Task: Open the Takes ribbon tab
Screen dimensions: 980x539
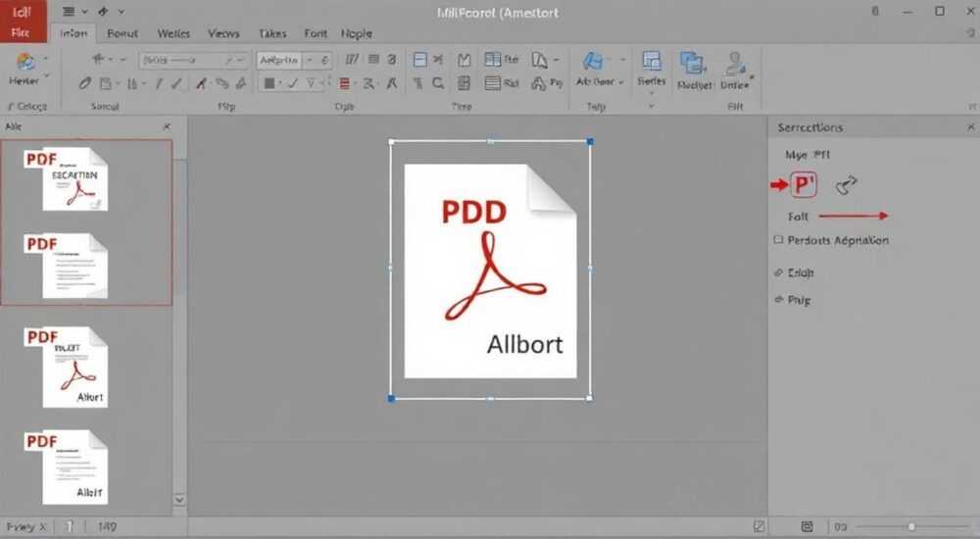Action: pyautogui.click(x=272, y=33)
